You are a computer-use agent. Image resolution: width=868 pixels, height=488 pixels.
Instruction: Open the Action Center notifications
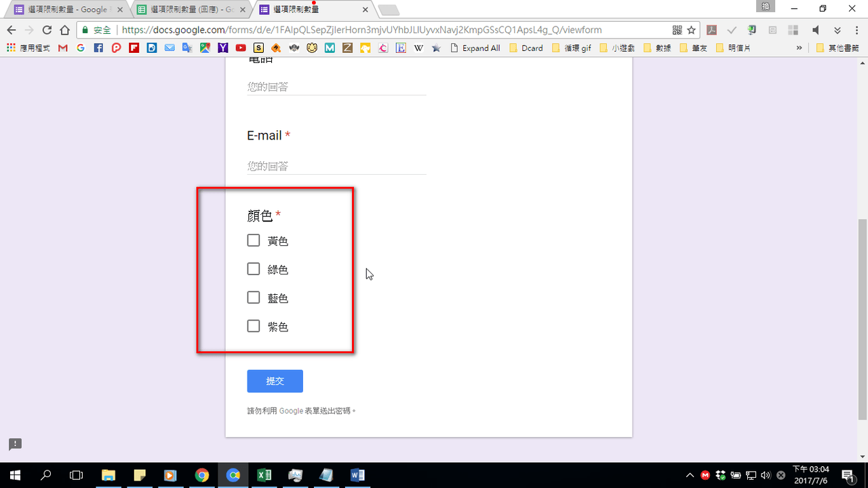[848, 475]
